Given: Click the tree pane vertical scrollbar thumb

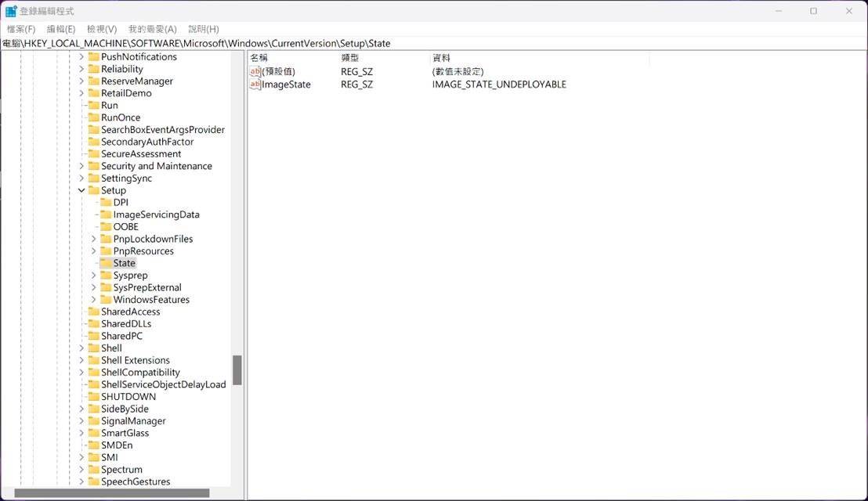Looking at the screenshot, I should [237, 369].
